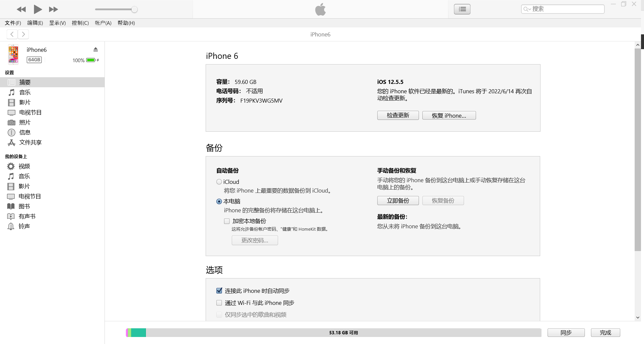Viewport: 644px width, 344px height.
Task: Open the 文件(F) menu
Action: [x=13, y=23]
